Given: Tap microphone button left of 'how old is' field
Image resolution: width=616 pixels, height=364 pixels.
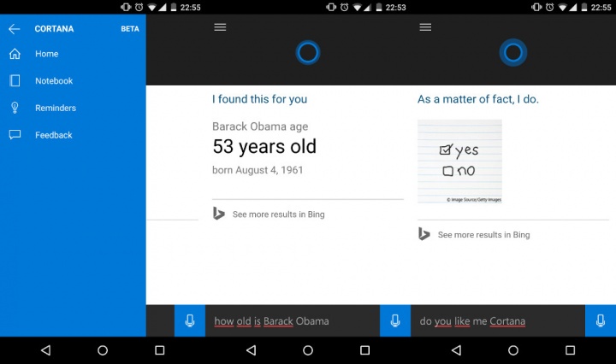Looking at the screenshot, I should 190,321.
